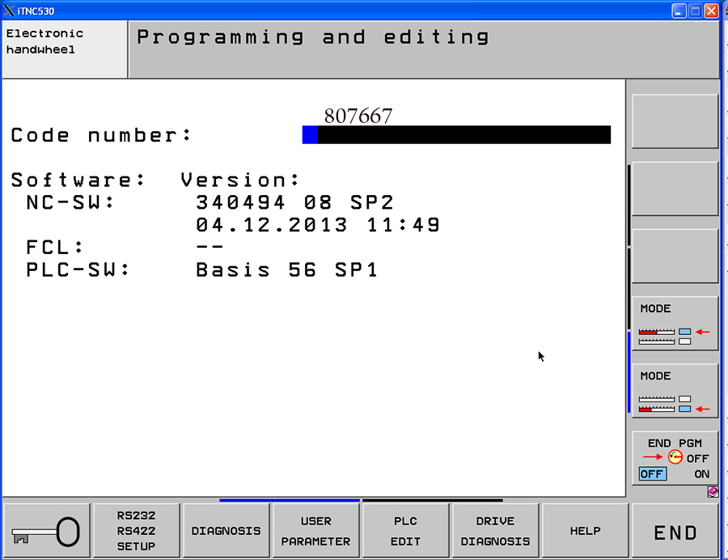Click the lower MODE soft key
This screenshot has height=560, width=728.
click(675, 390)
